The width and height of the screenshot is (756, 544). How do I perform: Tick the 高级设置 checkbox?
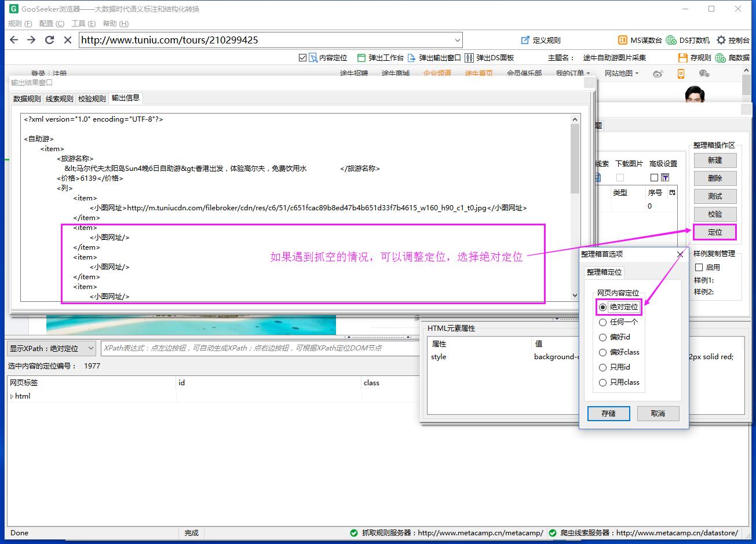click(x=654, y=177)
